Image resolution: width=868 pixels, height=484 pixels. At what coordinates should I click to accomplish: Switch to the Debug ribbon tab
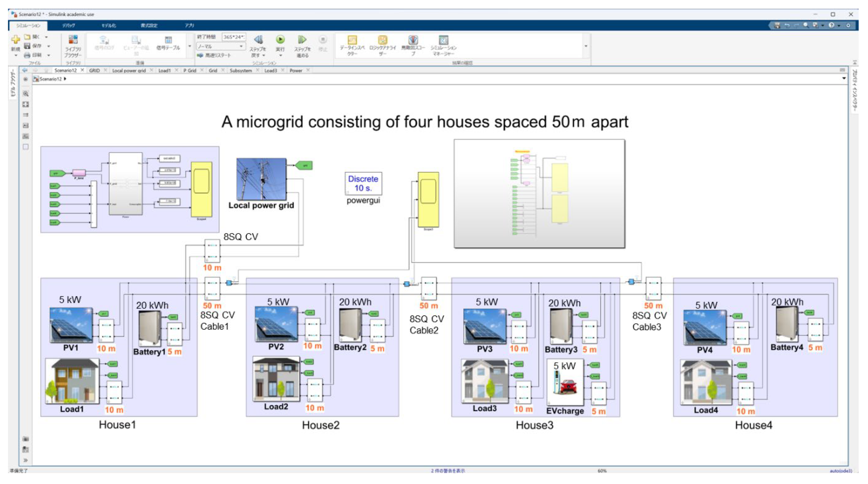[x=68, y=25]
